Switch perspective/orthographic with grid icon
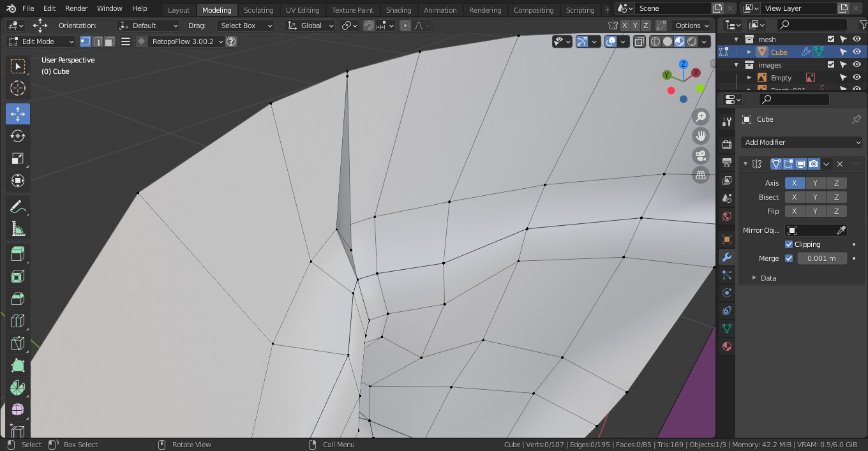 (x=701, y=175)
